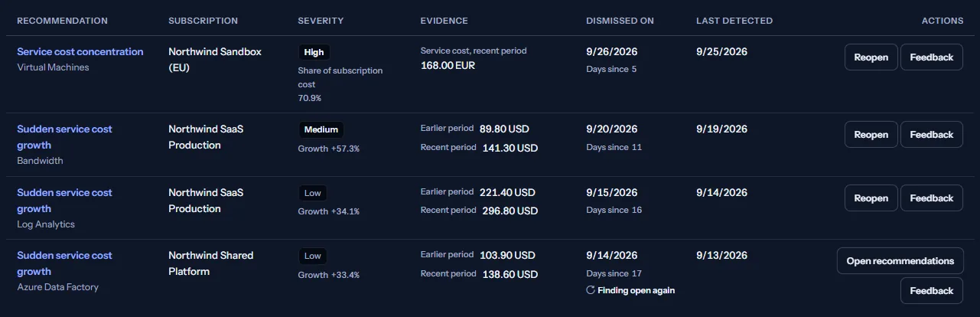This screenshot has height=317, width=980.
Task: Click the refresh icon beside Finding open again
Action: point(590,290)
